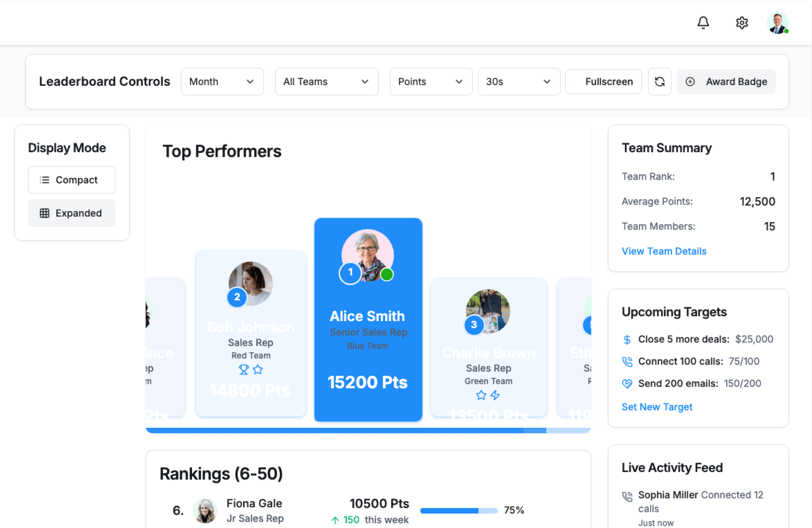Click phone icon beside Connect 100 calls
812x528 pixels.
pyautogui.click(x=627, y=361)
